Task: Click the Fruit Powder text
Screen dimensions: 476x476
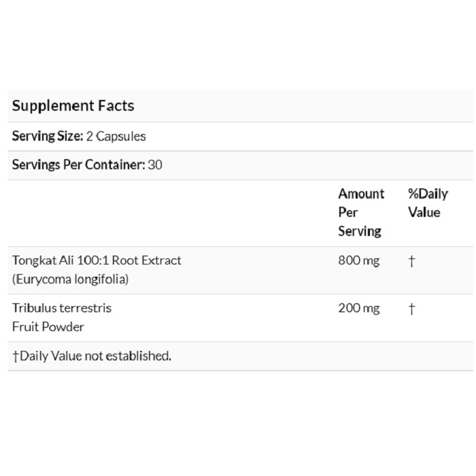Action: pos(48,327)
